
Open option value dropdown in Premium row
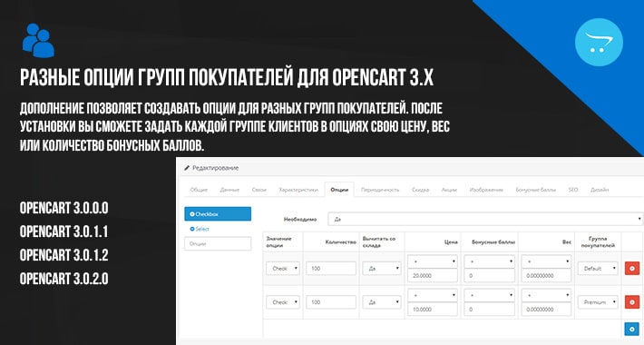(283, 302)
